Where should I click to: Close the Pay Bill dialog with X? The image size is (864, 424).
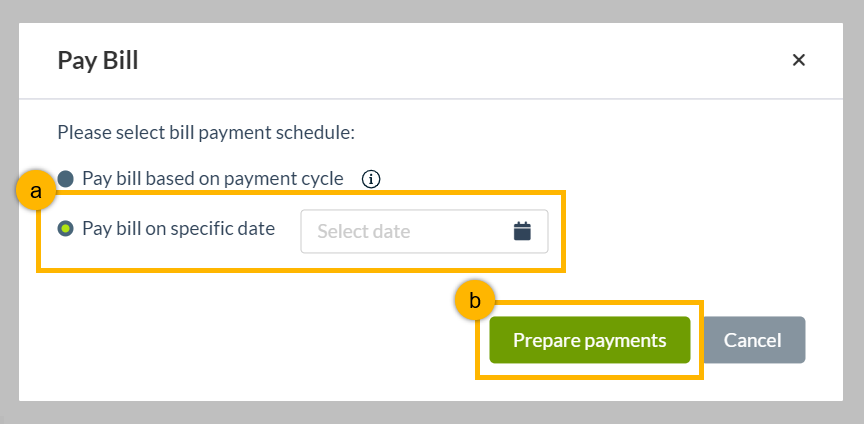(798, 60)
